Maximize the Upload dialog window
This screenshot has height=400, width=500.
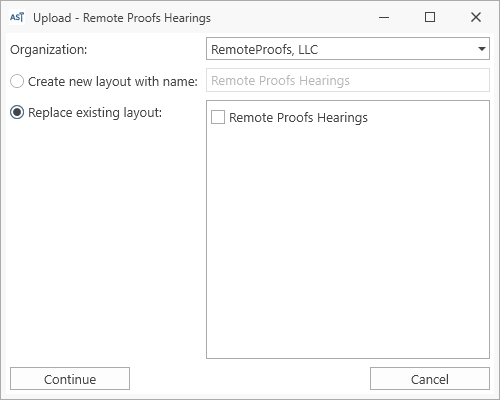pyautogui.click(x=430, y=17)
